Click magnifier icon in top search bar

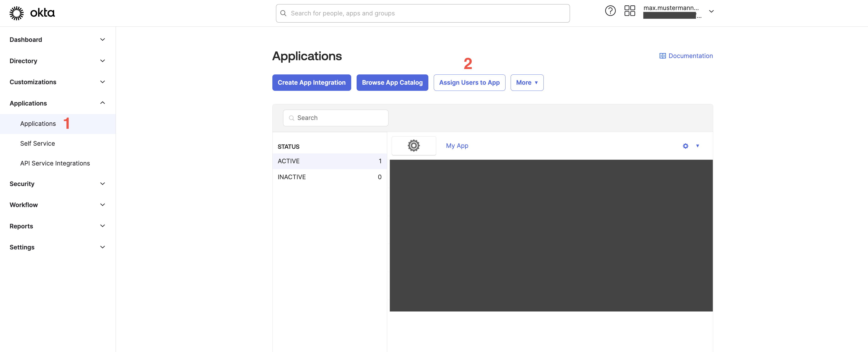pos(283,13)
